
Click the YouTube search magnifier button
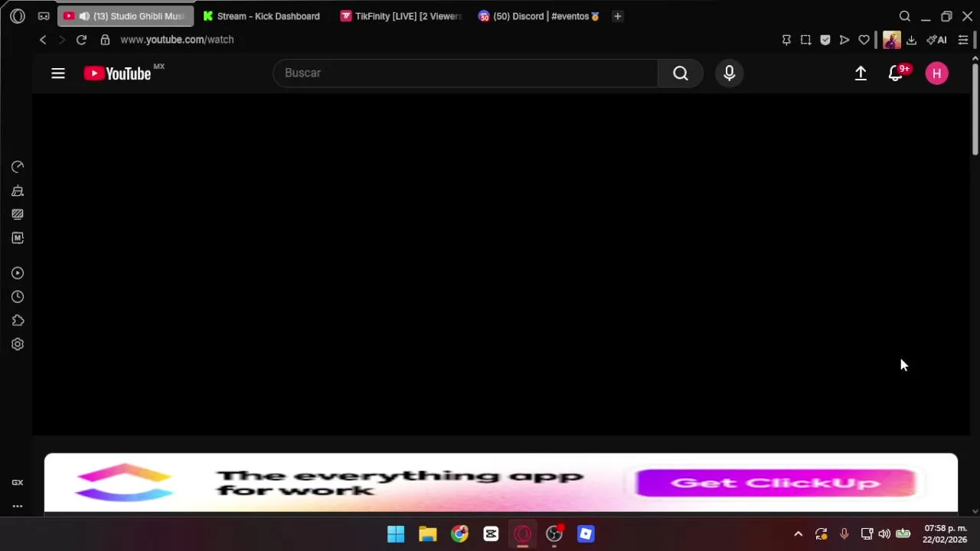point(681,73)
